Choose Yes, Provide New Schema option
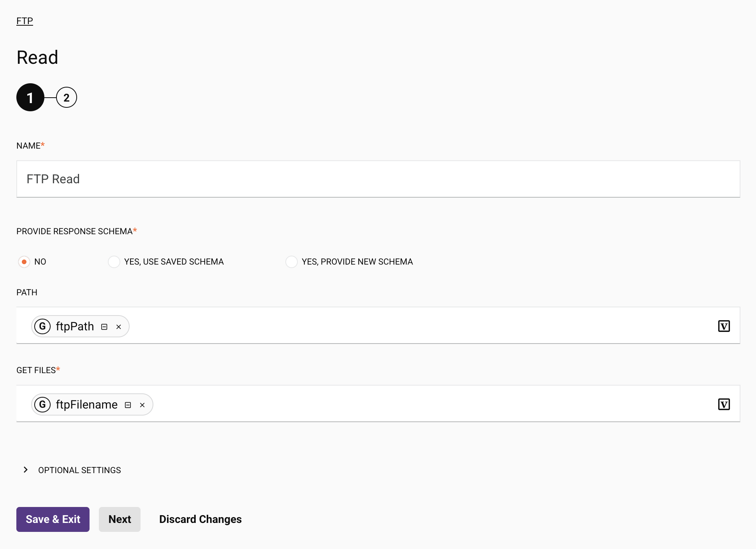Viewport: 756px width, 549px height. click(x=292, y=262)
